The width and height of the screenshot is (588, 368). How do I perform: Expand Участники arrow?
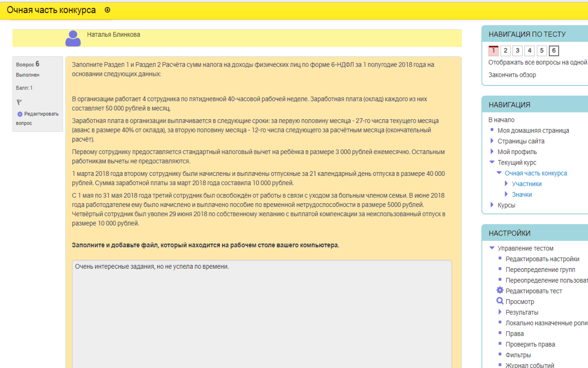506,183
